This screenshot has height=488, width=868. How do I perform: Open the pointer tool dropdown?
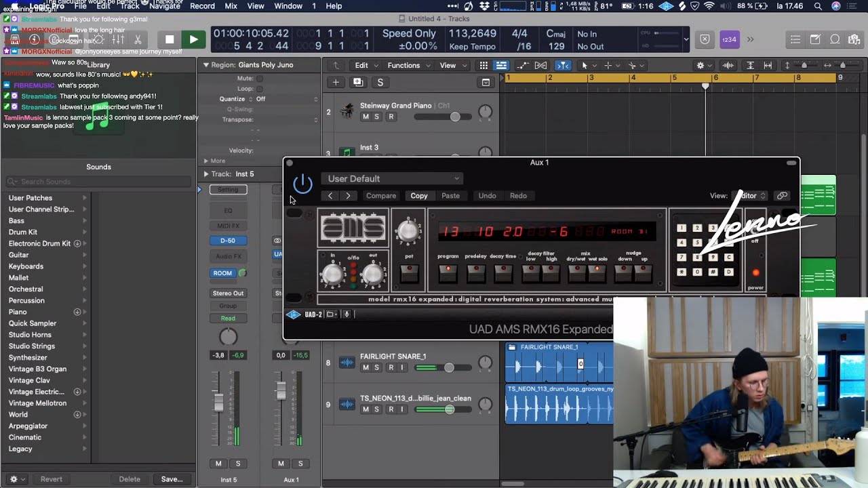coord(587,66)
